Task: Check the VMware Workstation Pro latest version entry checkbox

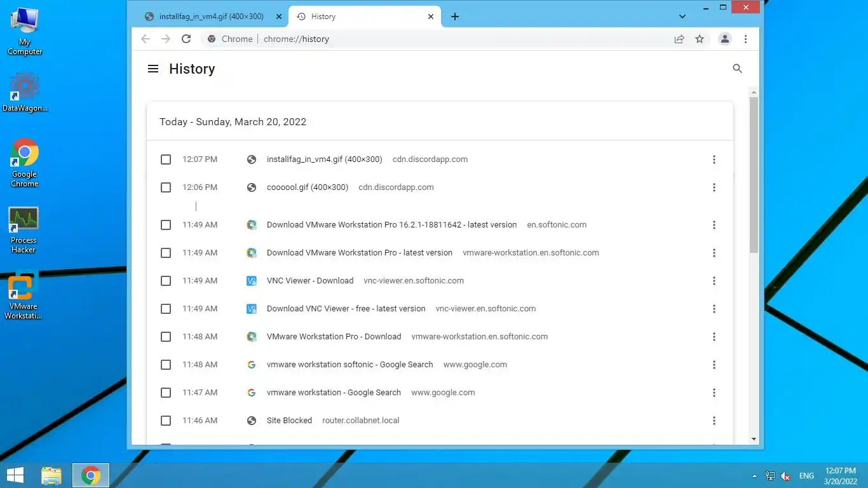Action: [166, 253]
